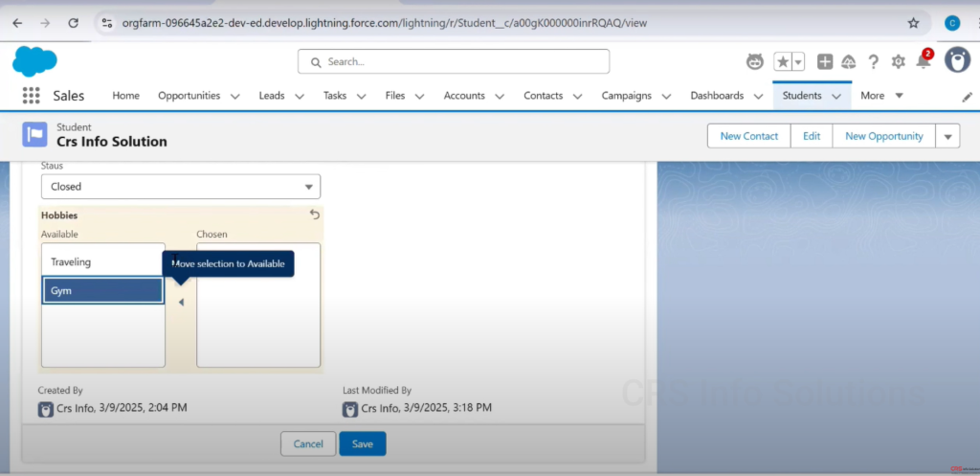Select Traveling in Available hobbies list
The height and width of the screenshot is (476, 980).
[x=102, y=261]
